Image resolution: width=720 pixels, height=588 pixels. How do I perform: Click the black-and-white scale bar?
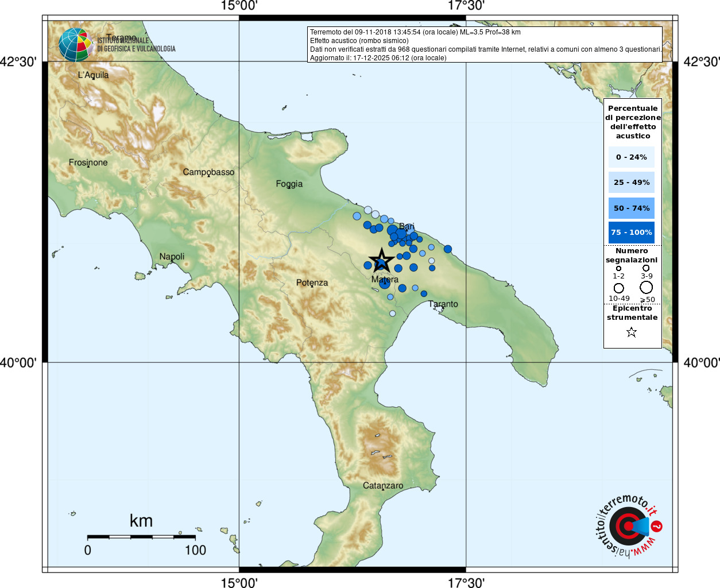141,537
